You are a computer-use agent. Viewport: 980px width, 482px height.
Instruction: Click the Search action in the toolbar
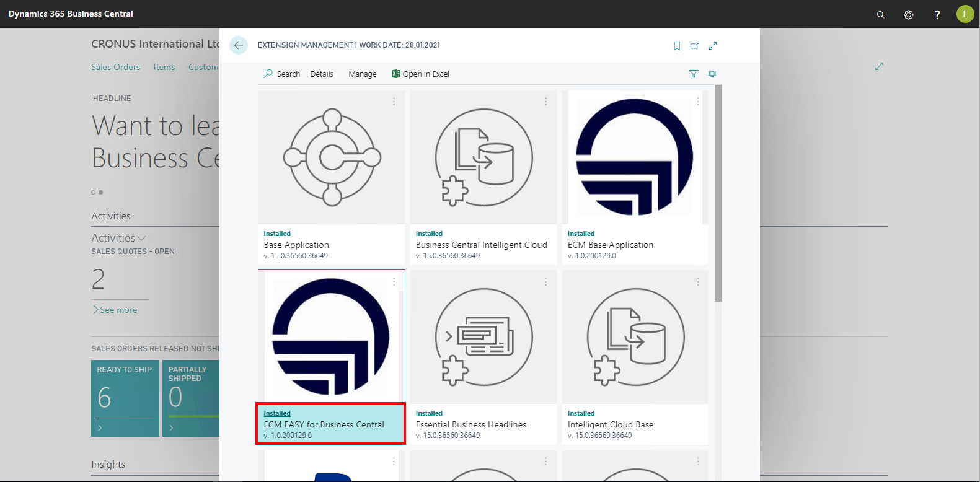pos(282,74)
